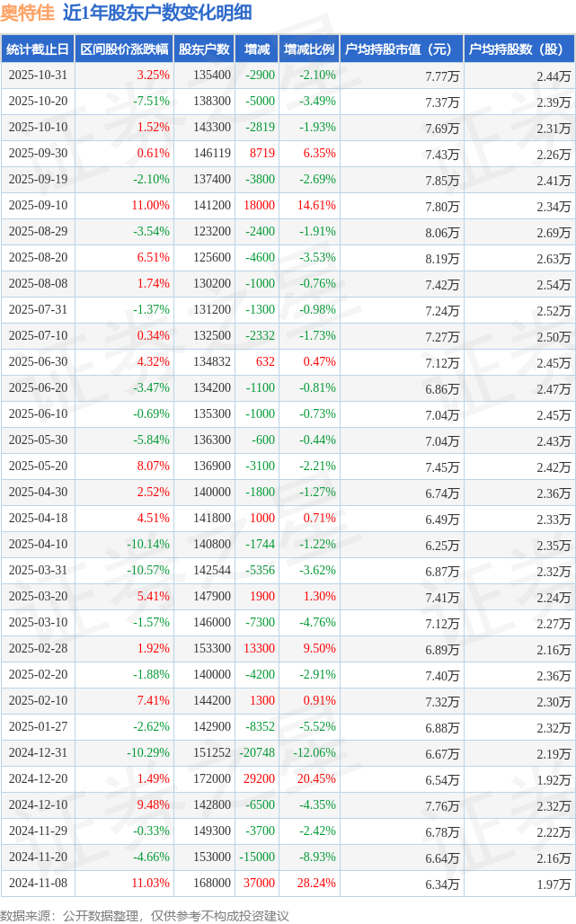Viewport: 576px width, 924px height.
Task: Select the 2.69万 average shares cell
Action: pos(553,232)
